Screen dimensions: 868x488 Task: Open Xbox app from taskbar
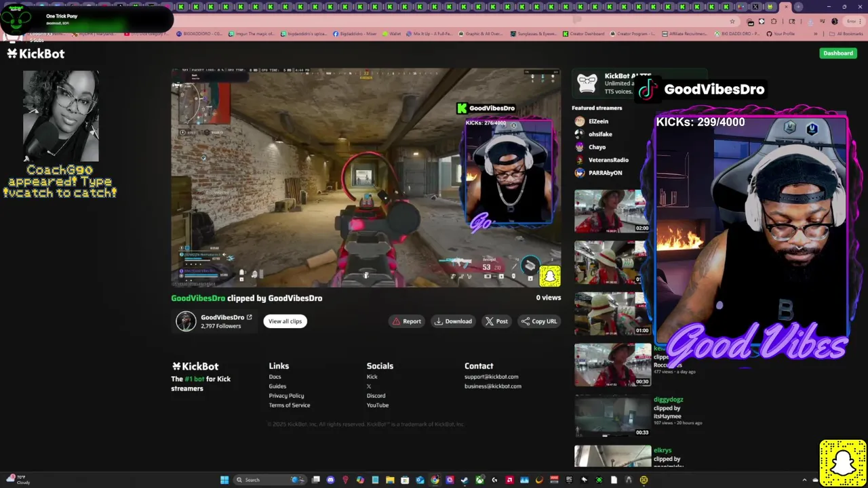point(479,480)
